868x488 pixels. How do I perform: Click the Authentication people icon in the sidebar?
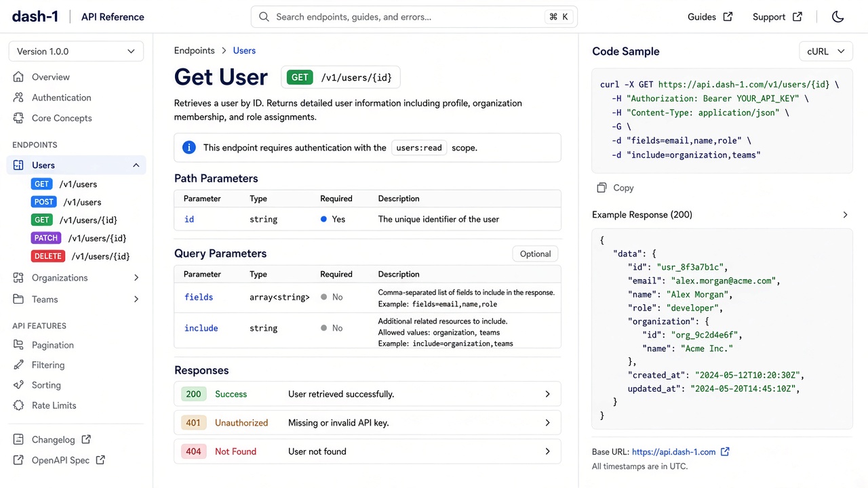click(18, 98)
